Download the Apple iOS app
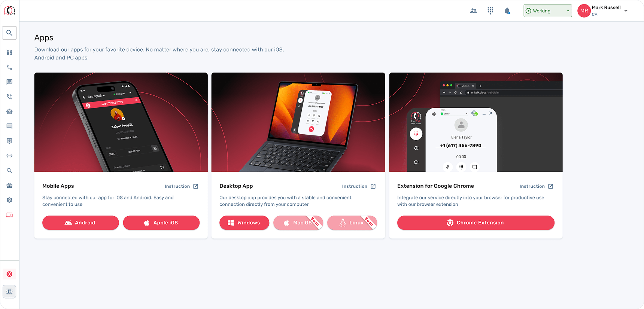This screenshot has width=644, height=309. click(161, 223)
